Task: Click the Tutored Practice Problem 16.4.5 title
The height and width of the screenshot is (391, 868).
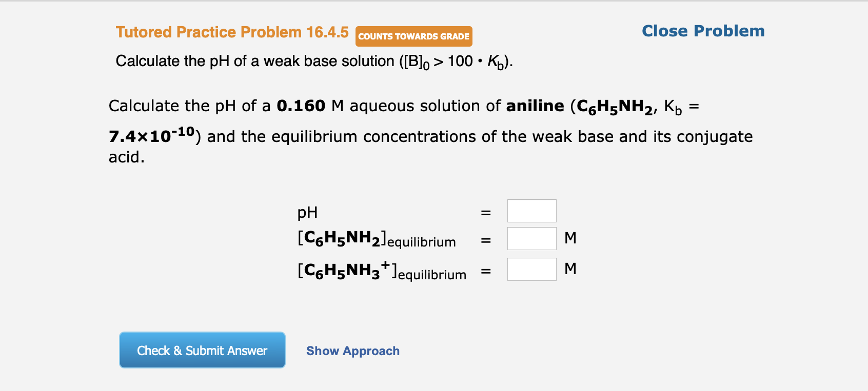Action: click(232, 32)
